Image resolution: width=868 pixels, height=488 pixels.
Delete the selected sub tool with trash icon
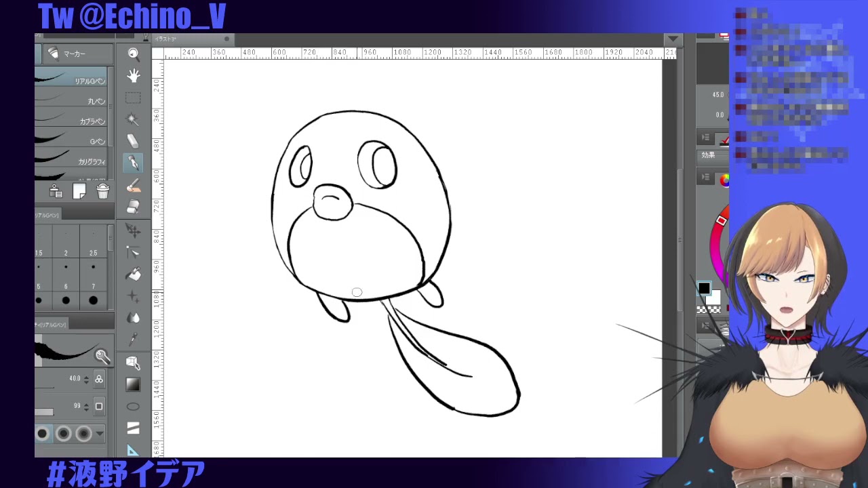(102, 191)
